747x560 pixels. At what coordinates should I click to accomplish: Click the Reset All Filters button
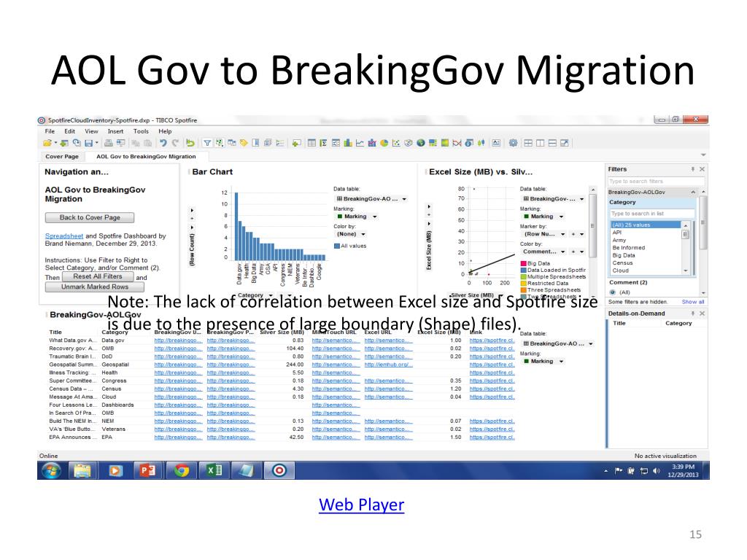[98, 276]
